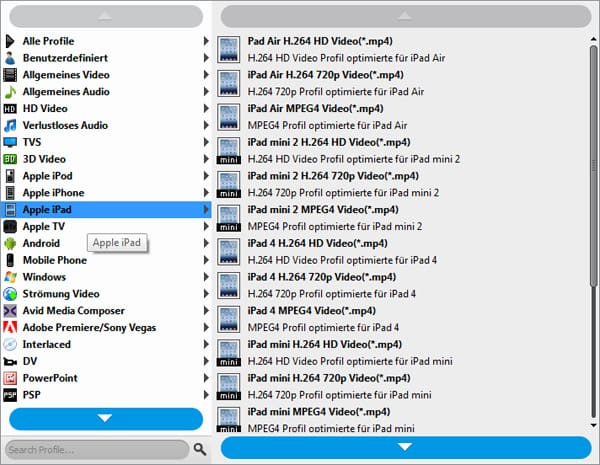This screenshot has height=465, width=600.
Task: Open the Strömung Video category
Action: click(106, 294)
